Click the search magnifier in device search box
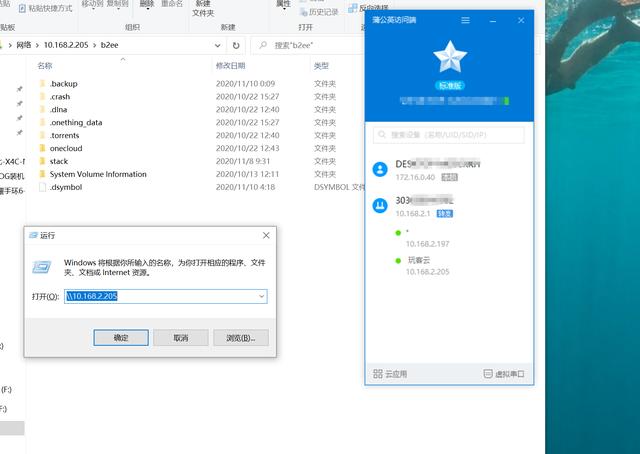Screen dimensions: 640x454 tap(382, 134)
